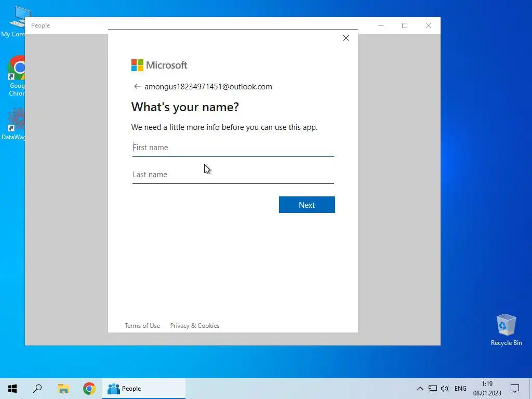The width and height of the screenshot is (532, 399).
Task: Launch Google Chrome from taskbar
Action: click(89, 389)
